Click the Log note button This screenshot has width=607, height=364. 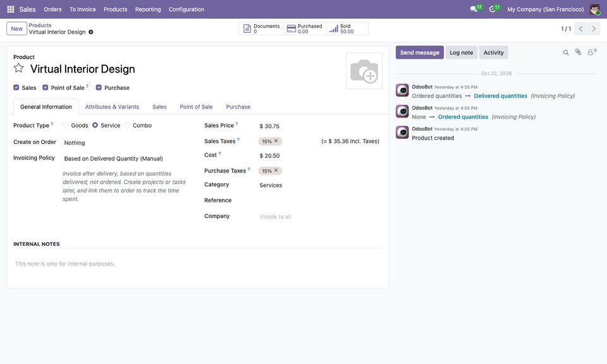(462, 52)
